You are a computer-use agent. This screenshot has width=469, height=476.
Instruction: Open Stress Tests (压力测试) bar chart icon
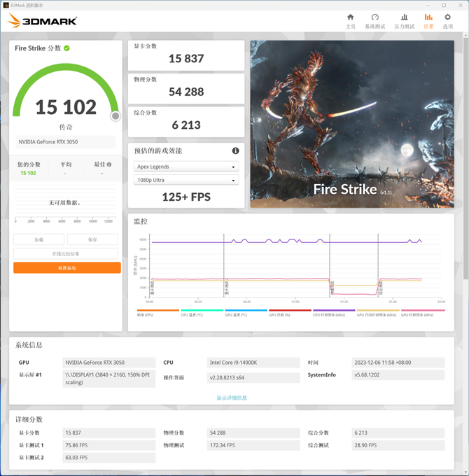tap(405, 17)
